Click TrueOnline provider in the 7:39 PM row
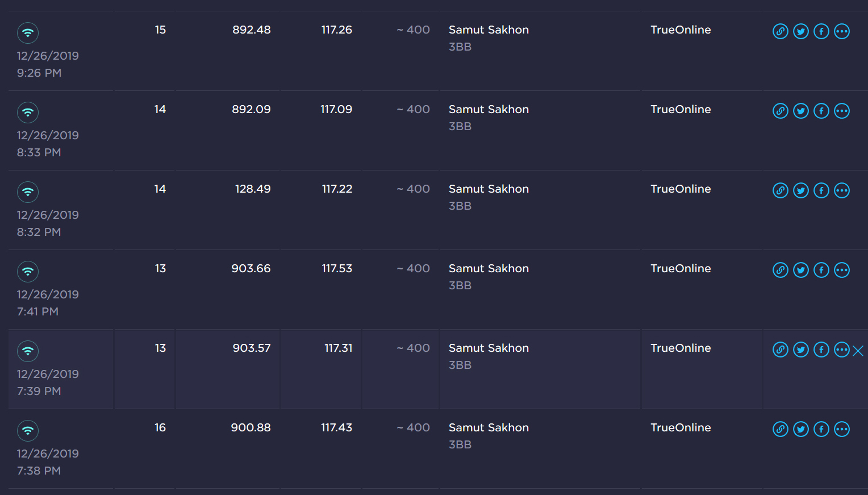Image resolution: width=868 pixels, height=495 pixels. (681, 348)
